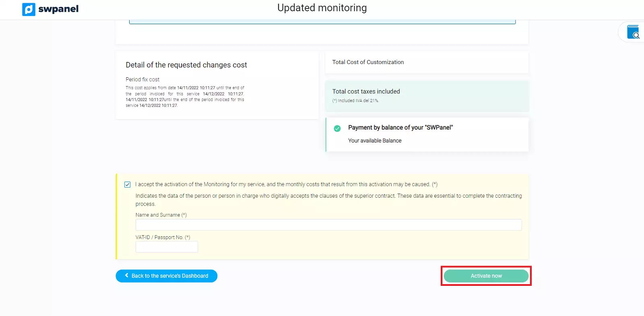Click the swpanel logo icon
The image size is (644, 316).
click(x=29, y=9)
